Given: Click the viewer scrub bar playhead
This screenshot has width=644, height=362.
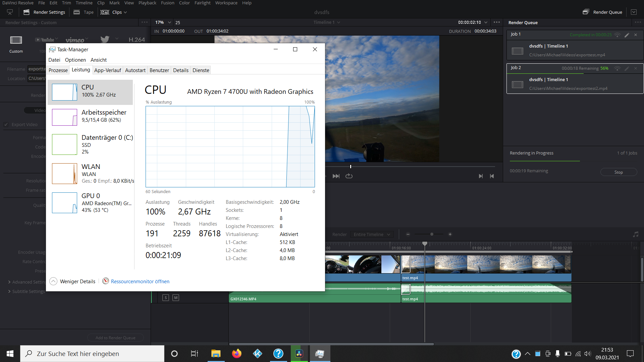Looking at the screenshot, I should (351, 167).
